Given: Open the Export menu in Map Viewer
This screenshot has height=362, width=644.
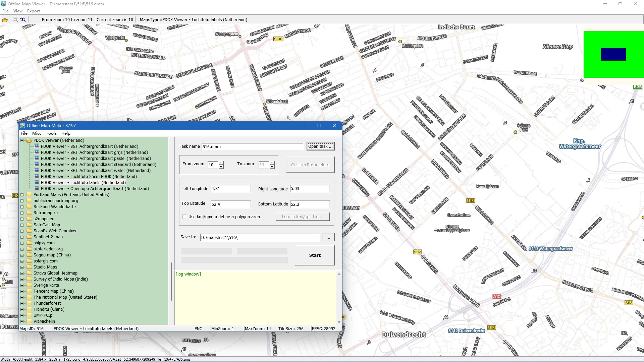Looking at the screenshot, I should click(x=34, y=11).
